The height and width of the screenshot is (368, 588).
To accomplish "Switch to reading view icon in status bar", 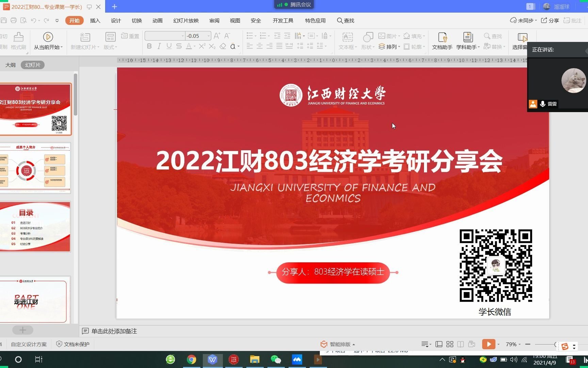I will point(460,344).
